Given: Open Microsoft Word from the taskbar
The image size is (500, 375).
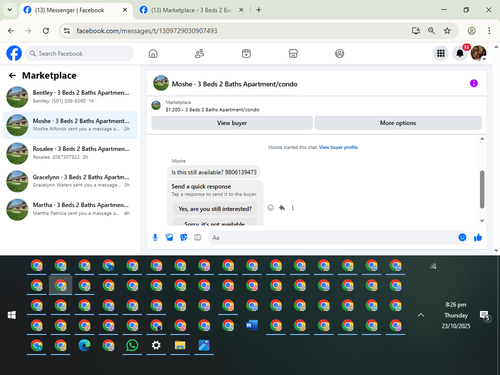Looking at the screenshot, I should [x=252, y=325].
